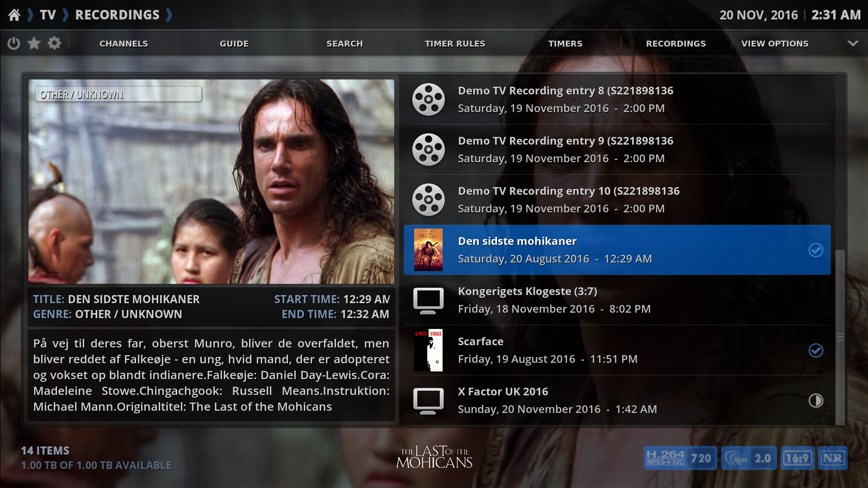868x488 pixels.
Task: Toggle watched checkmark on Scarface
Action: tap(816, 350)
